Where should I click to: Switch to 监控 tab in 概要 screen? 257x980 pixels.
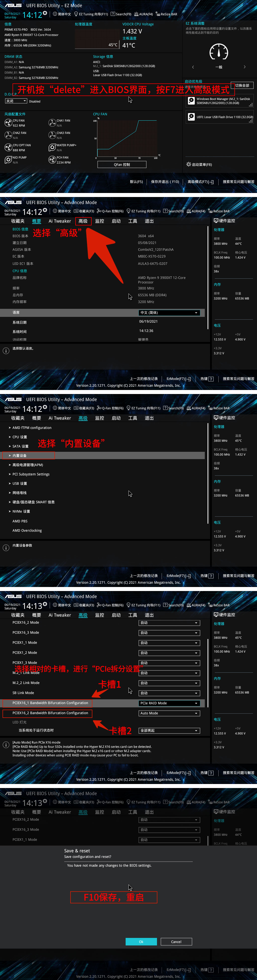point(100,221)
